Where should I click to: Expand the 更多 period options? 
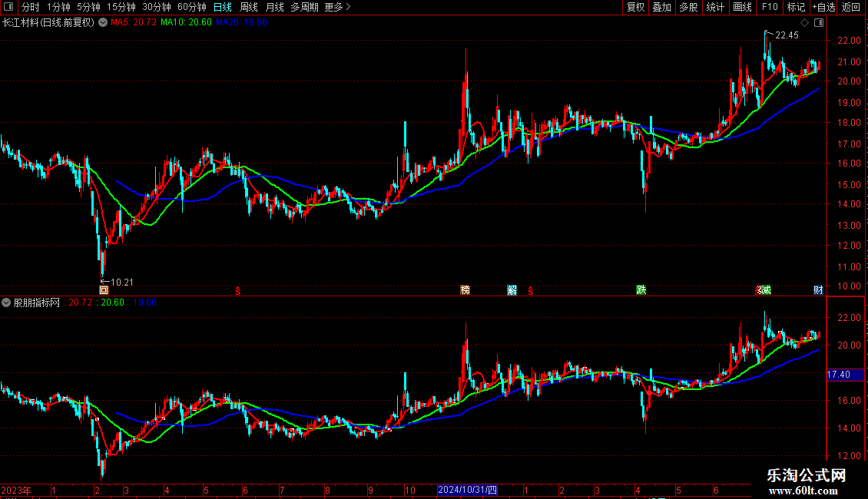click(337, 7)
